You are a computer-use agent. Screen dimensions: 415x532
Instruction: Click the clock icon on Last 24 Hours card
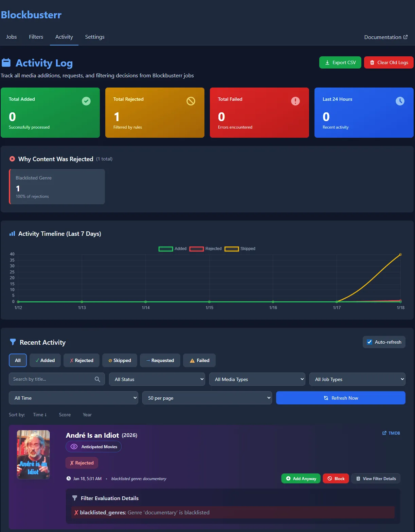(x=400, y=101)
